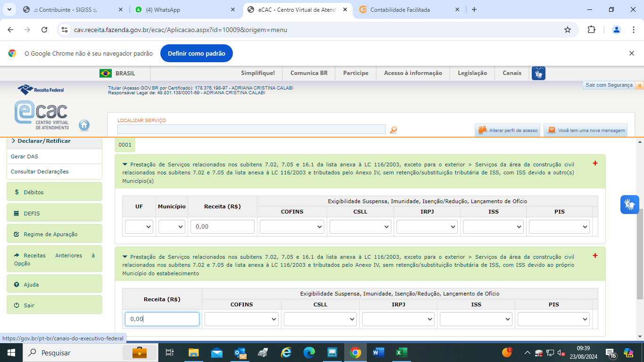Bookmark this page with the star icon
Viewport: 644px width, 362px height.
pyautogui.click(x=568, y=30)
